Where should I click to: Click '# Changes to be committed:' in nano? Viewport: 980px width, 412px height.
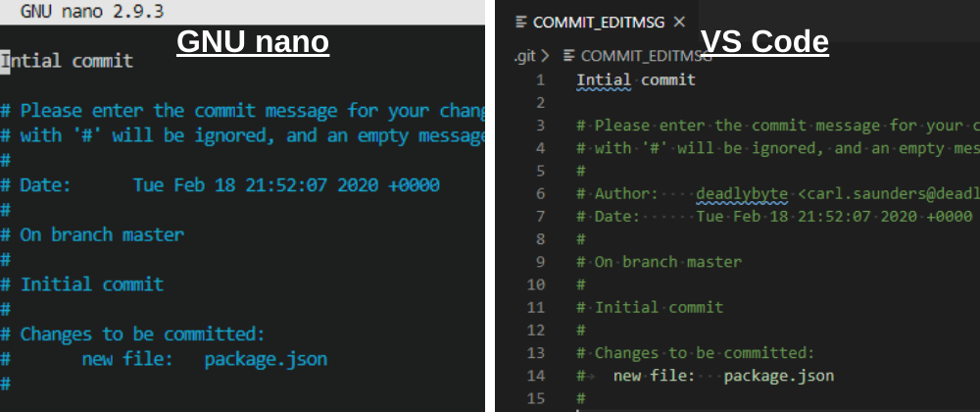(132, 335)
